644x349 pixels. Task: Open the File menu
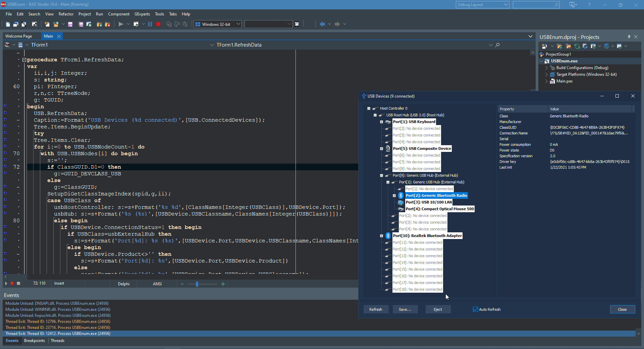tap(9, 14)
